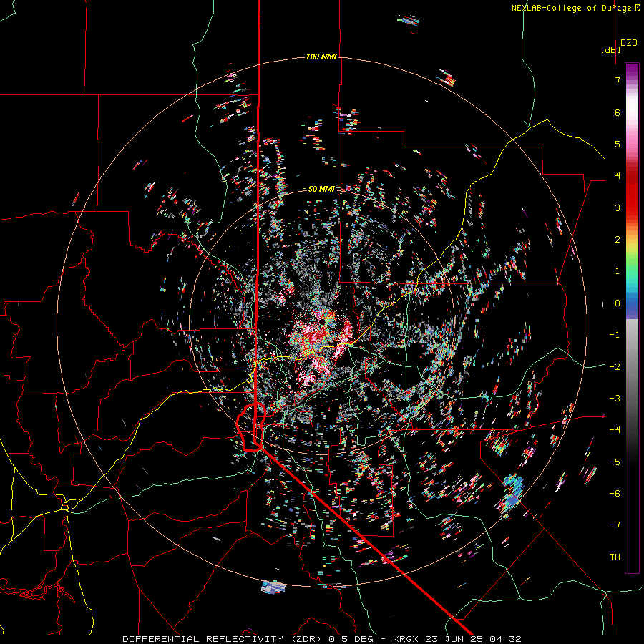Click the '-3' value on the dB scale
644x644 pixels.
tap(615, 399)
